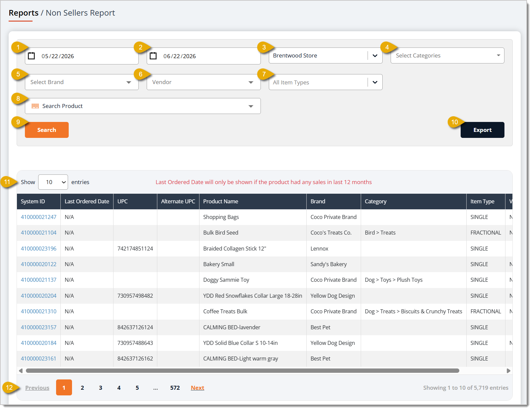Open the Select Categories dropdown
The image size is (532, 410).
click(447, 55)
